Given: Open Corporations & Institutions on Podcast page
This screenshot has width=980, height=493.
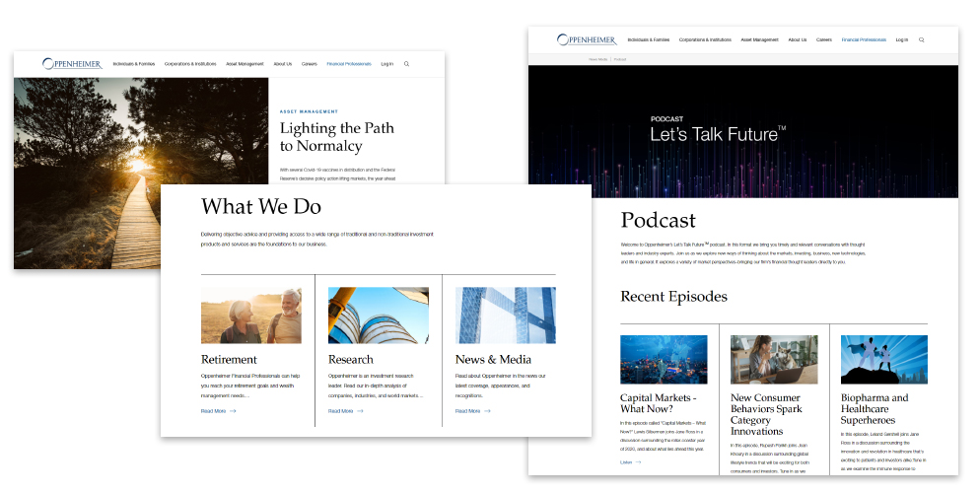Looking at the screenshot, I should (x=705, y=40).
